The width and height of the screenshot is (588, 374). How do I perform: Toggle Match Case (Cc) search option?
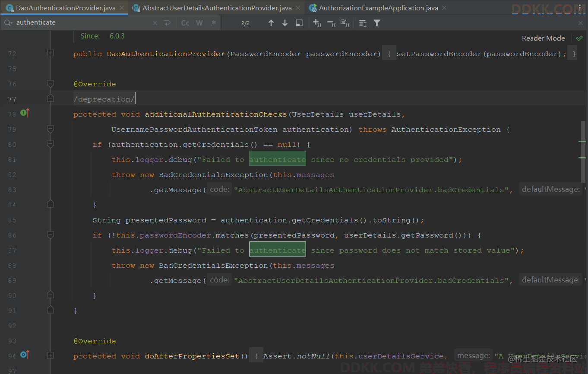[x=185, y=23]
